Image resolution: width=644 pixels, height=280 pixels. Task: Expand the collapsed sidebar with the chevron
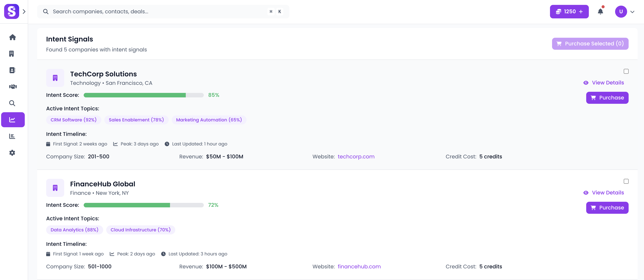click(24, 11)
